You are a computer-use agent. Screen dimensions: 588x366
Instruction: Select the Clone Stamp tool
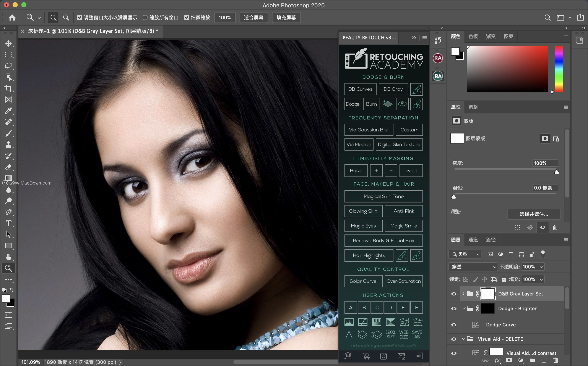point(8,144)
